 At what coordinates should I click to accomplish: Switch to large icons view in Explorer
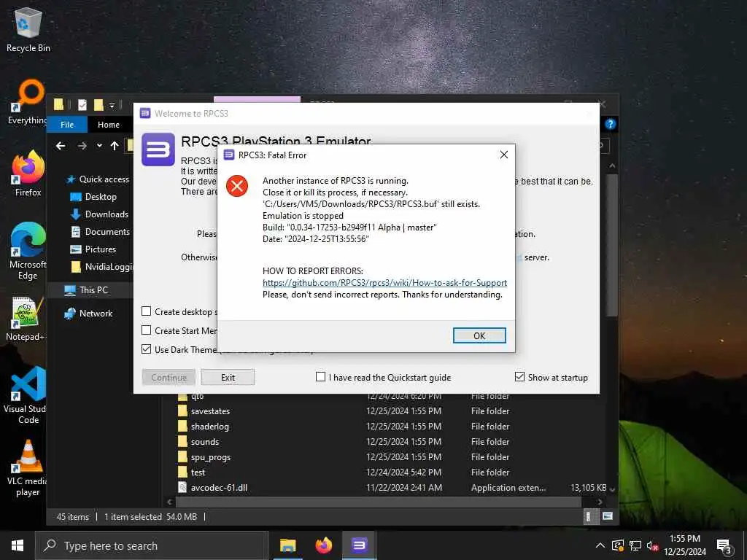[x=608, y=516]
